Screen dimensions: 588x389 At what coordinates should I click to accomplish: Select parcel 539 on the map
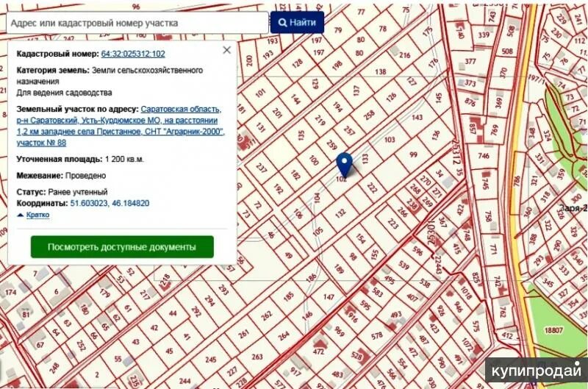(404, 265)
